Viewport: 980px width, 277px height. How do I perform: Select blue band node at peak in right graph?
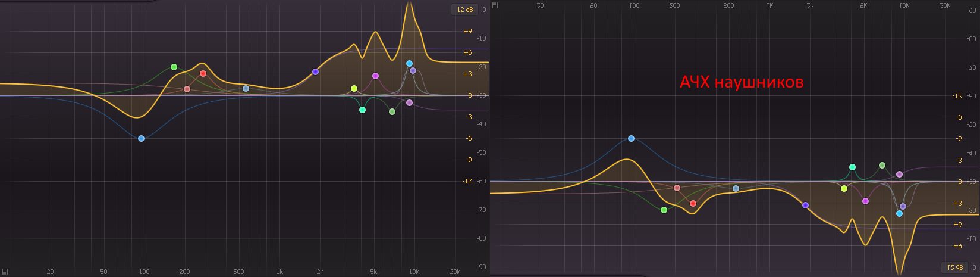coord(631,138)
